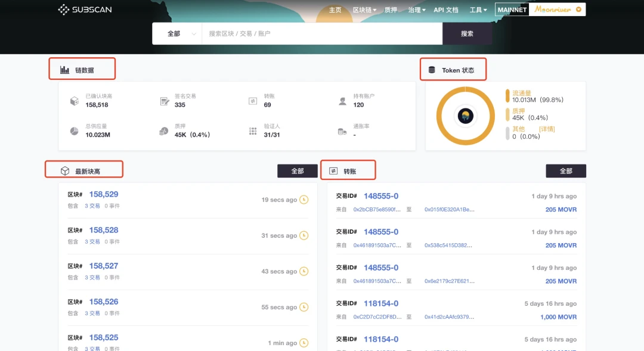This screenshot has width=644, height=351.
Task: Click the holders account icon
Action: pyautogui.click(x=342, y=101)
